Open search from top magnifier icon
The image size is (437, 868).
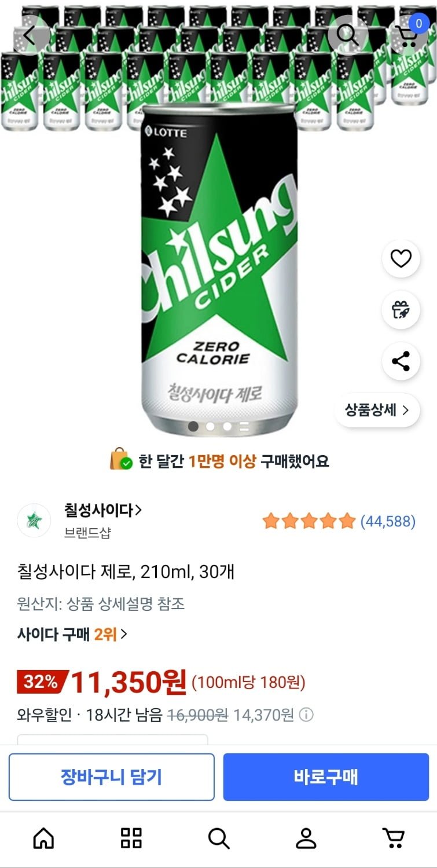(347, 35)
